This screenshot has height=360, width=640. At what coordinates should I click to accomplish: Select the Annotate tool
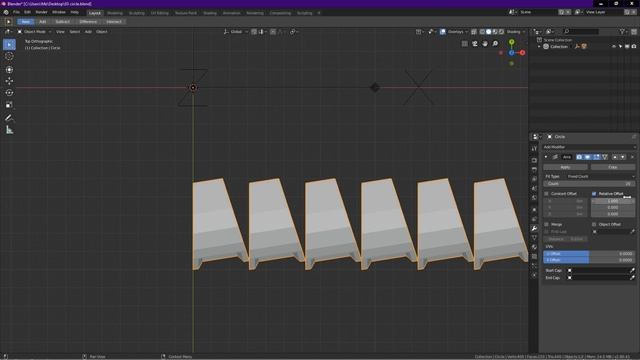tap(9, 118)
